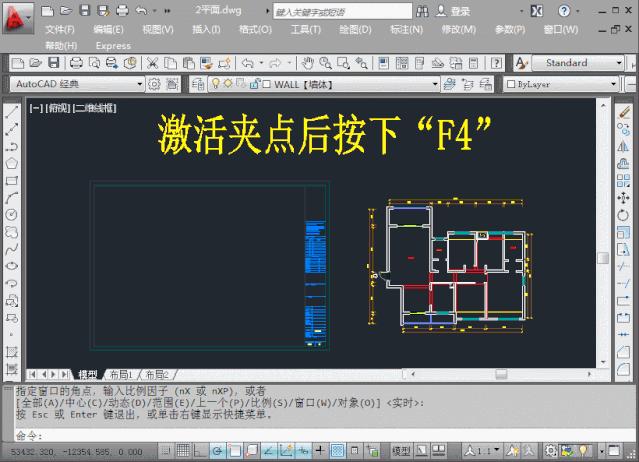Click the Pan hand icon

pyautogui.click(x=308, y=63)
